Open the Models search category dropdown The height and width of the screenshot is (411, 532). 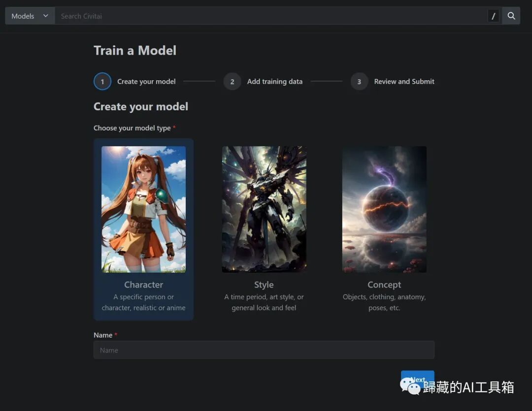click(30, 16)
